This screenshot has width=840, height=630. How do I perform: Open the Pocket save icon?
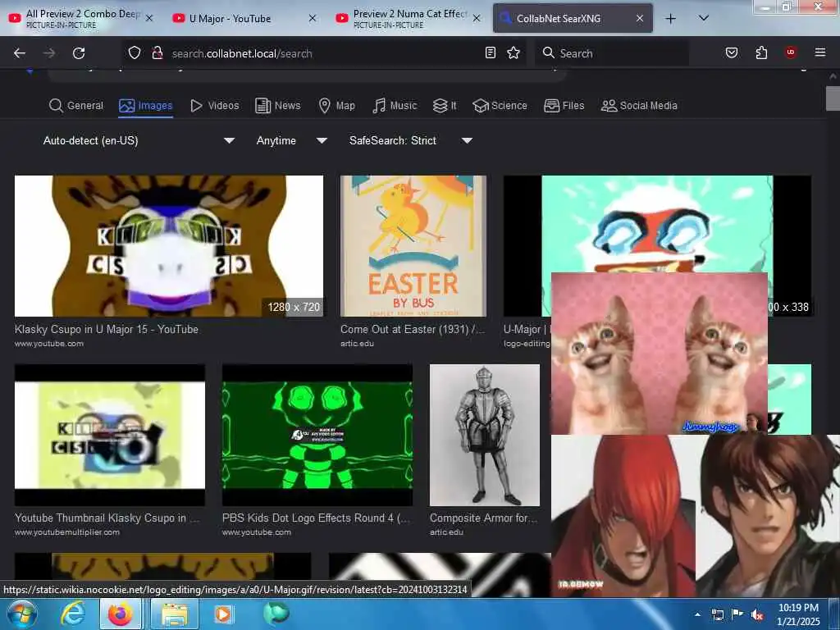point(731,52)
